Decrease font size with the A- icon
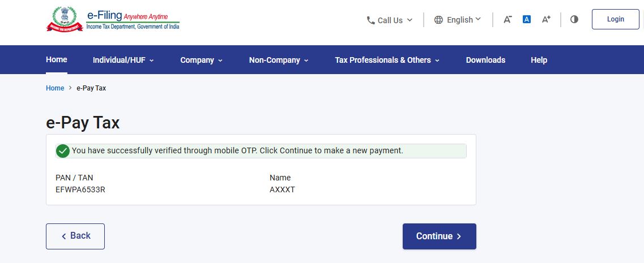The width and height of the screenshot is (644, 263). pyautogui.click(x=507, y=19)
